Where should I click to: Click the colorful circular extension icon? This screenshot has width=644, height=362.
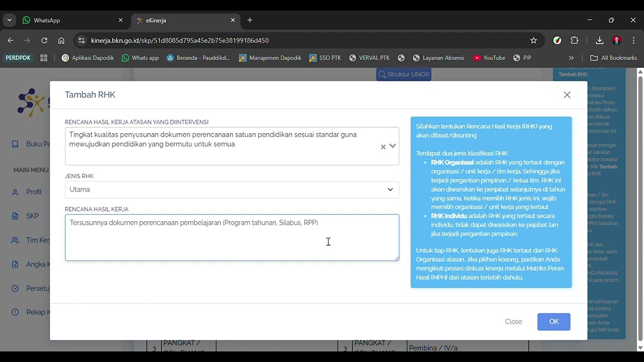pyautogui.click(x=557, y=40)
